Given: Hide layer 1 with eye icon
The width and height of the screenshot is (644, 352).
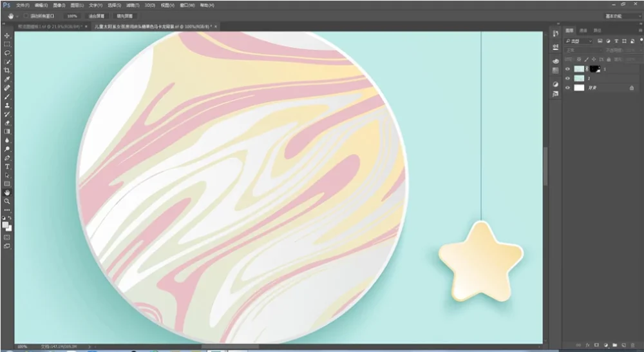Looking at the screenshot, I should pyautogui.click(x=567, y=69).
